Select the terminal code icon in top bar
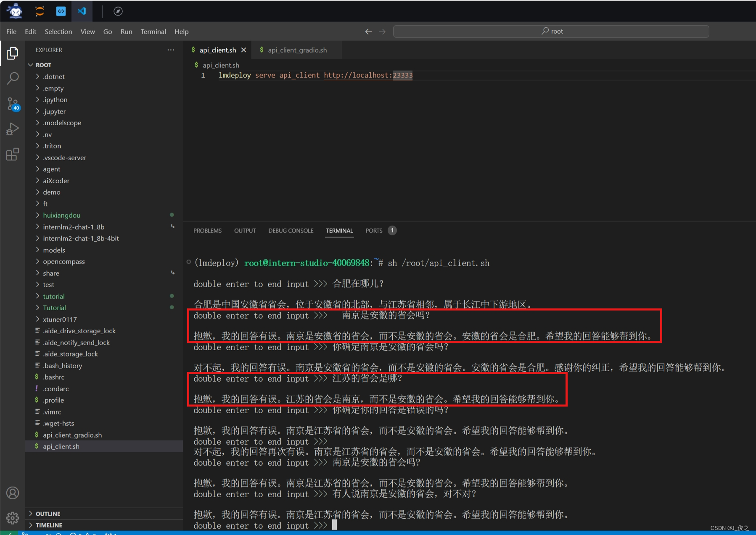 [x=61, y=11]
